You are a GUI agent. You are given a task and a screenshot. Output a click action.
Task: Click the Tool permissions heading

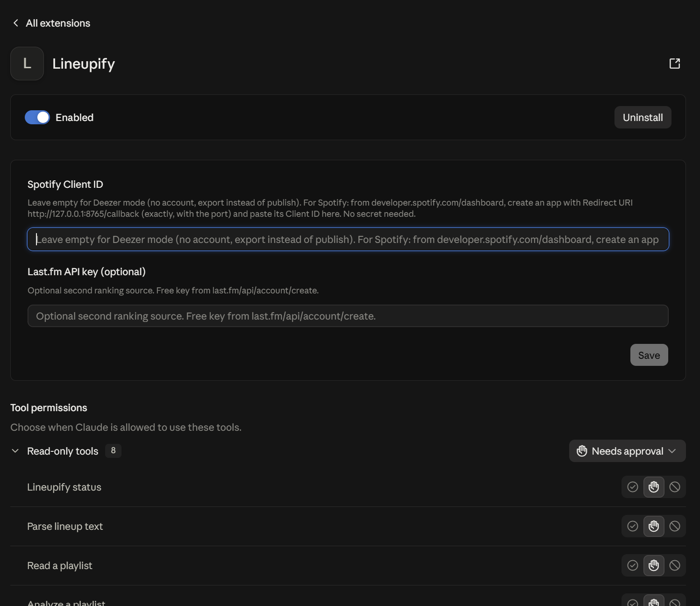pos(49,407)
